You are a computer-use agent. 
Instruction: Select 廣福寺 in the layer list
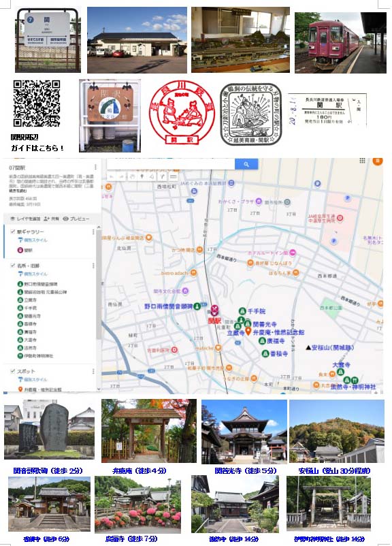click(x=27, y=332)
